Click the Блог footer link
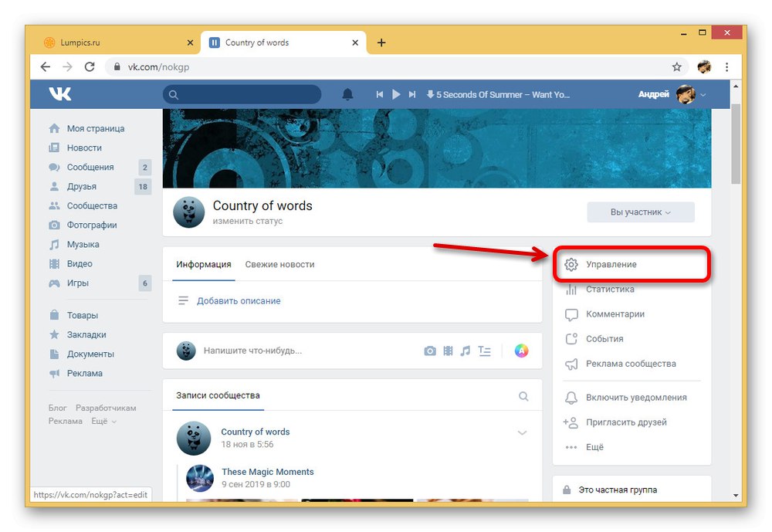772x532 pixels. point(57,408)
